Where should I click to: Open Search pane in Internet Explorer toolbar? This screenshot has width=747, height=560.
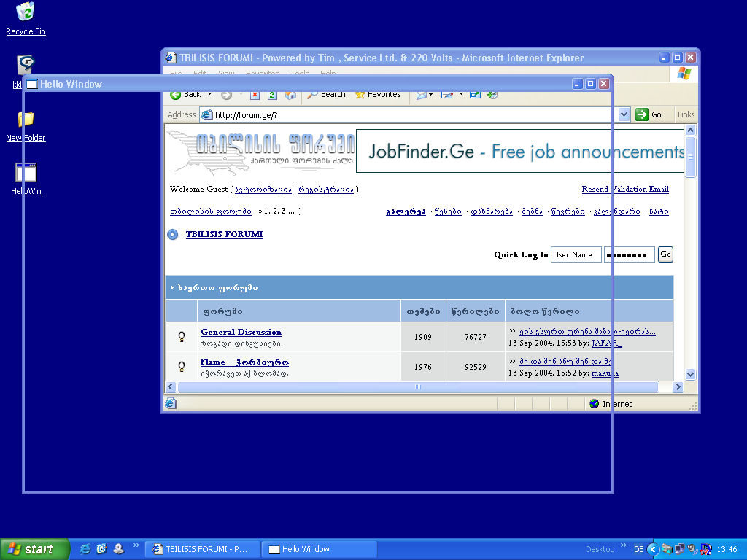click(x=326, y=95)
